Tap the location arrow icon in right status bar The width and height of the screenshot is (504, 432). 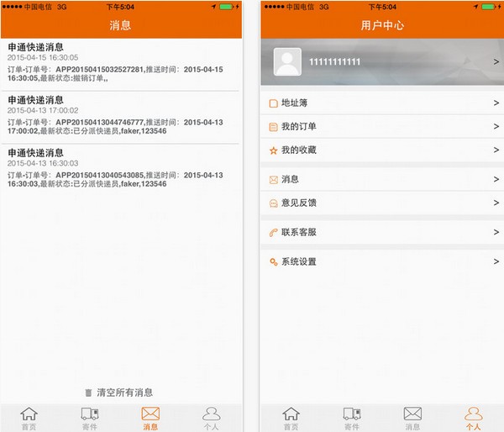(476, 7)
